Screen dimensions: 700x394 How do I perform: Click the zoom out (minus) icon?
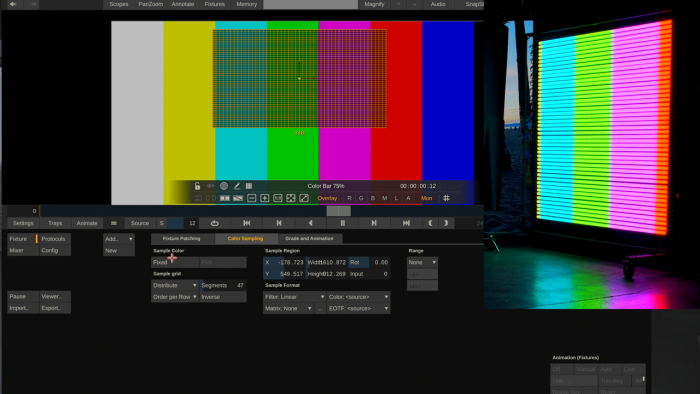251,198
